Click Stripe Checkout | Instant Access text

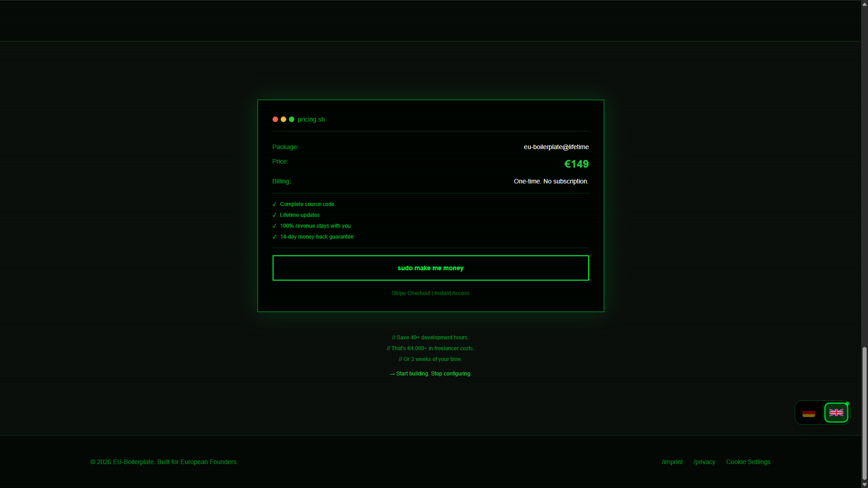coord(430,293)
